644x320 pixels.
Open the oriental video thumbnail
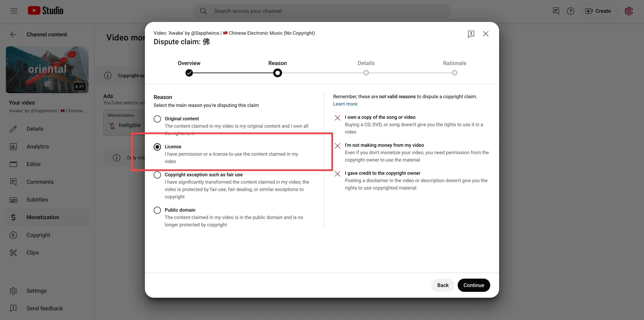click(47, 70)
